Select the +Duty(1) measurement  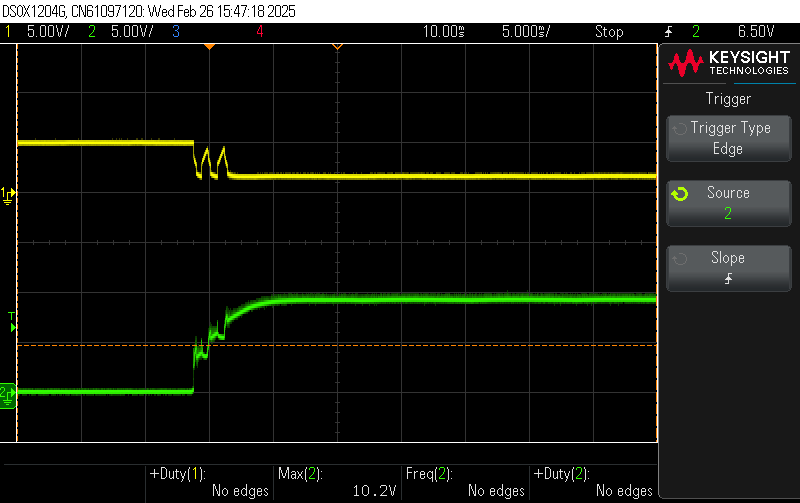pyautogui.click(x=209, y=482)
